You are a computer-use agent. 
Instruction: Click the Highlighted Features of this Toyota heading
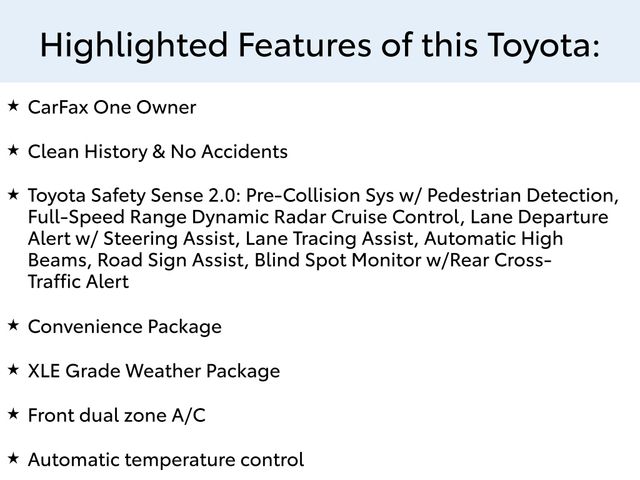pos(320,45)
